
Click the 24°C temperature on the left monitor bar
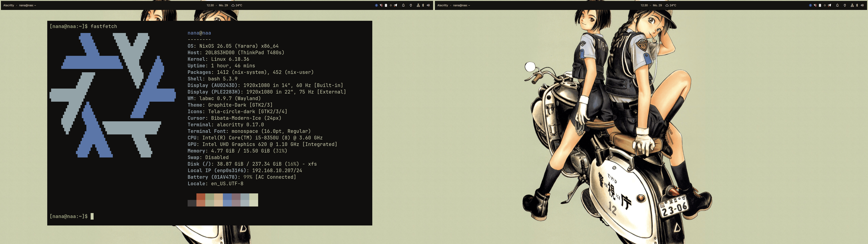pos(239,5)
